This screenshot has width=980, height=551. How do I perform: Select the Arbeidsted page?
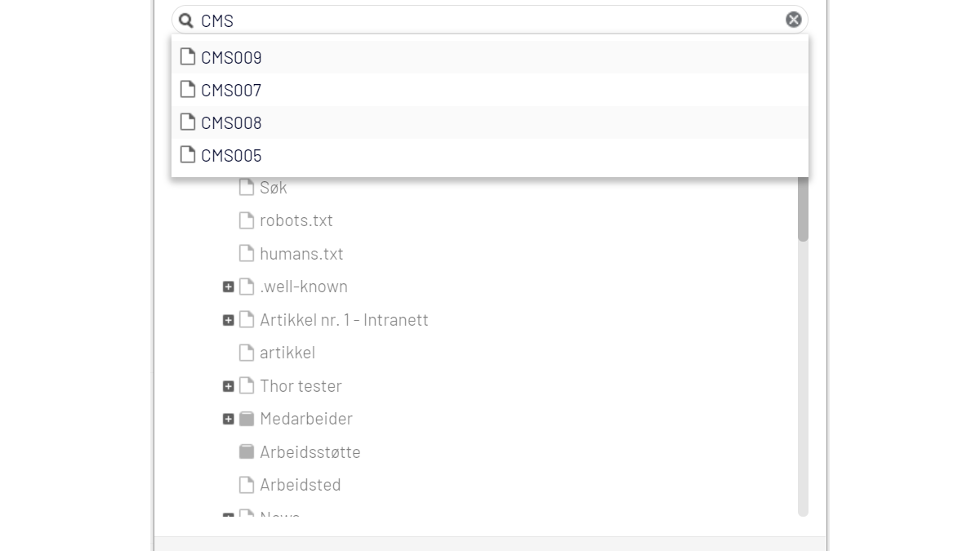point(300,485)
